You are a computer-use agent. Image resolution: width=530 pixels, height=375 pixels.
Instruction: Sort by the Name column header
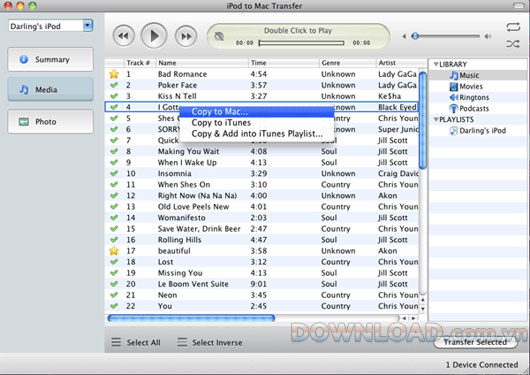(202, 63)
